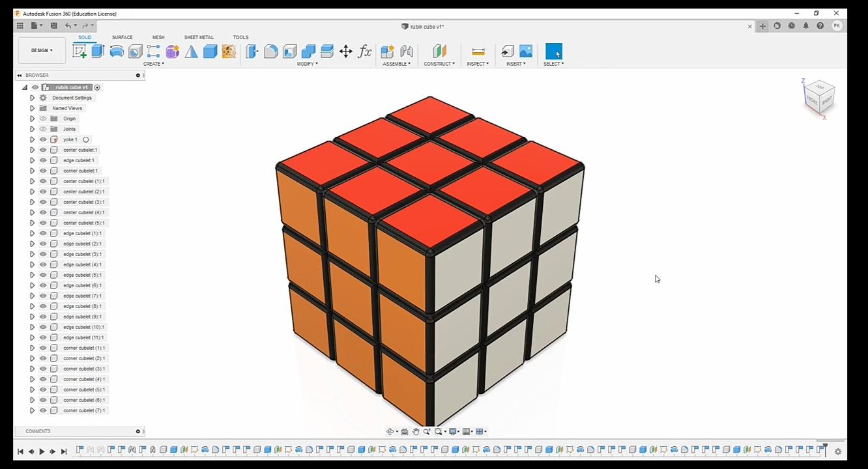Open the MODIFY dropdown menu
The image size is (868, 469).
click(308, 64)
